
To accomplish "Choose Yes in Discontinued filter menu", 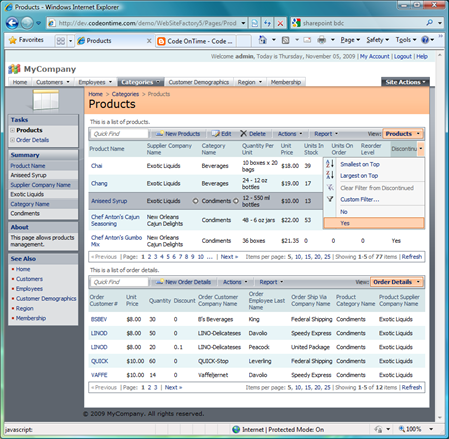I will (x=374, y=223).
